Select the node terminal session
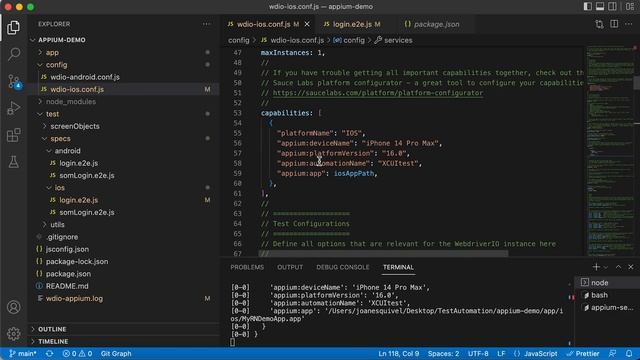640x360 pixels. coord(607,282)
